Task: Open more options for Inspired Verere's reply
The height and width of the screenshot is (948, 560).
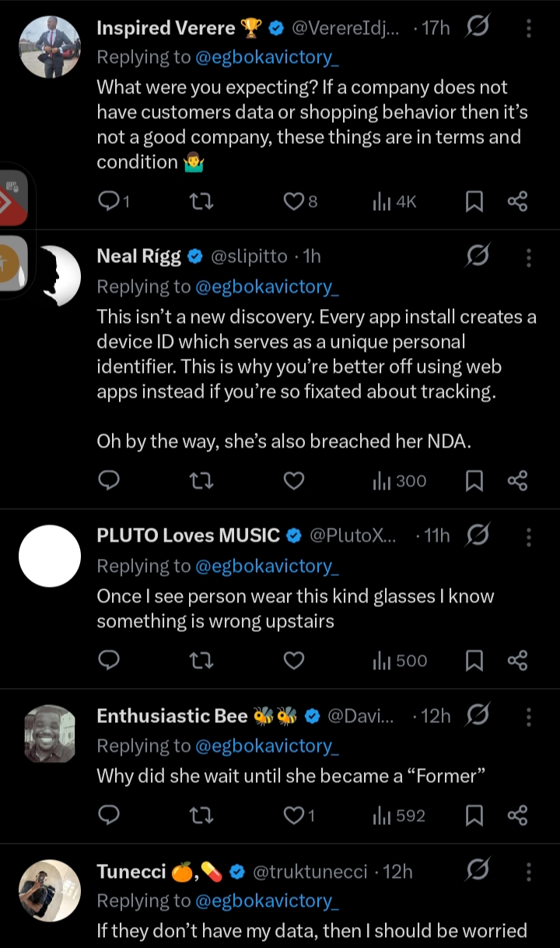Action: coord(529,29)
